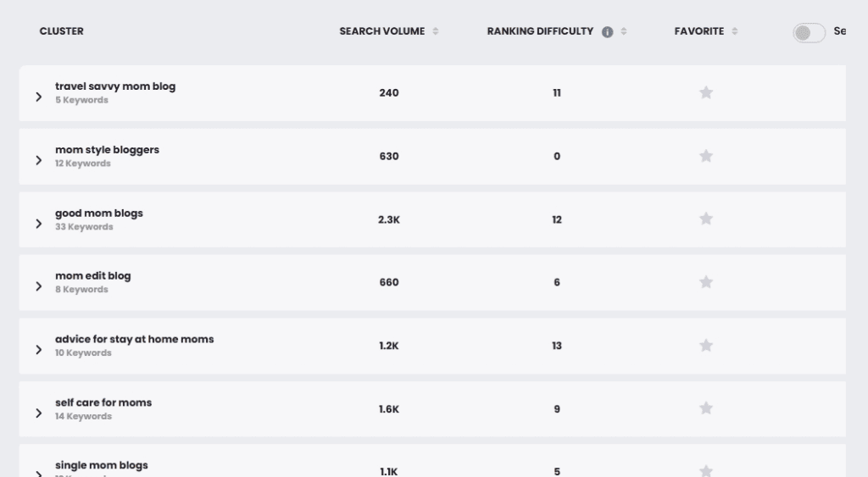This screenshot has height=477, width=868.
Task: Click the 8 Keywords count
Action: (x=81, y=290)
